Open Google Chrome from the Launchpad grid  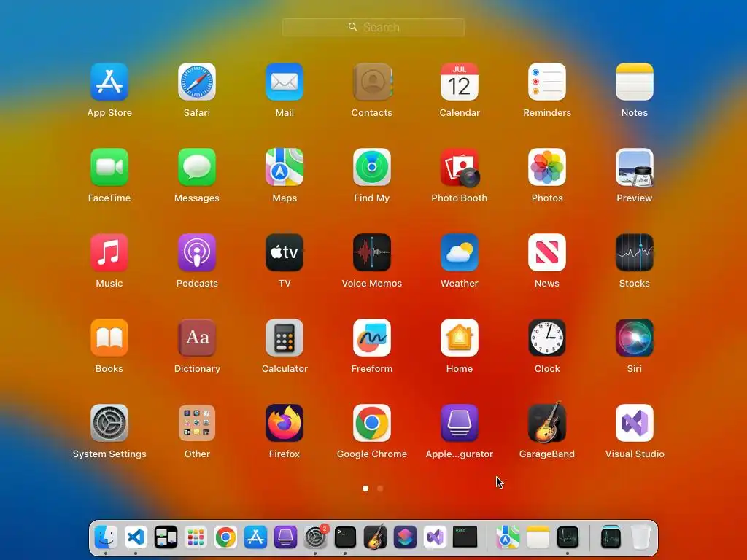[x=372, y=423]
